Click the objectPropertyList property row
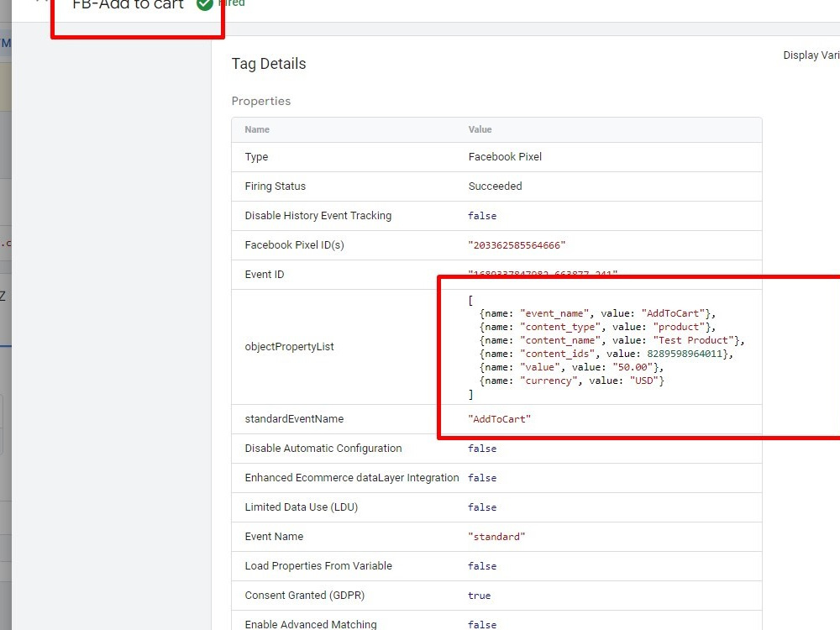This screenshot has height=630, width=840. 290,346
